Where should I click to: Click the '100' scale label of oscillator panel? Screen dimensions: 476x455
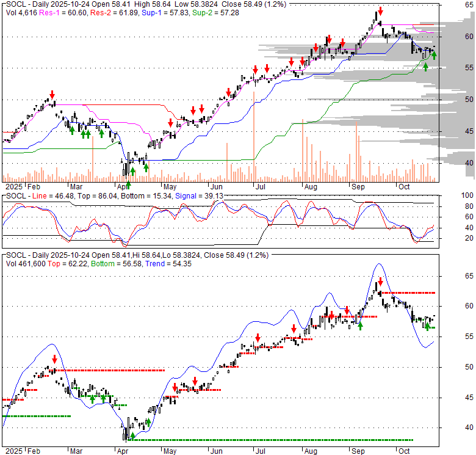point(467,195)
